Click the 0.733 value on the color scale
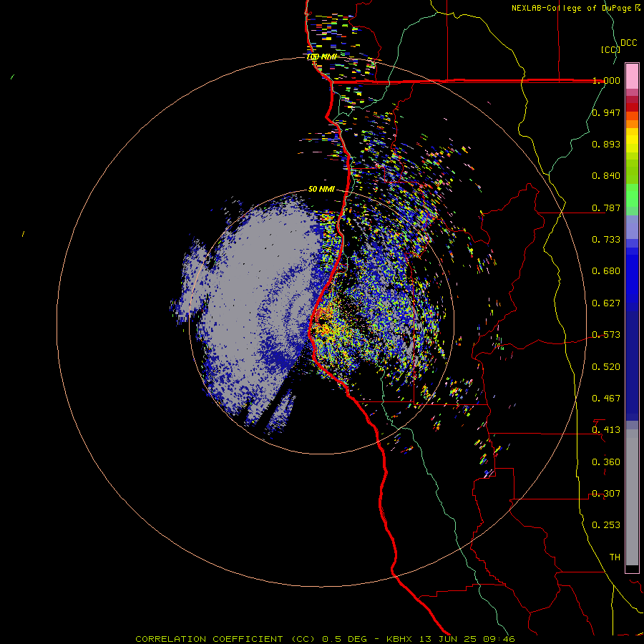Viewport: 644px width, 644px height. (606, 240)
